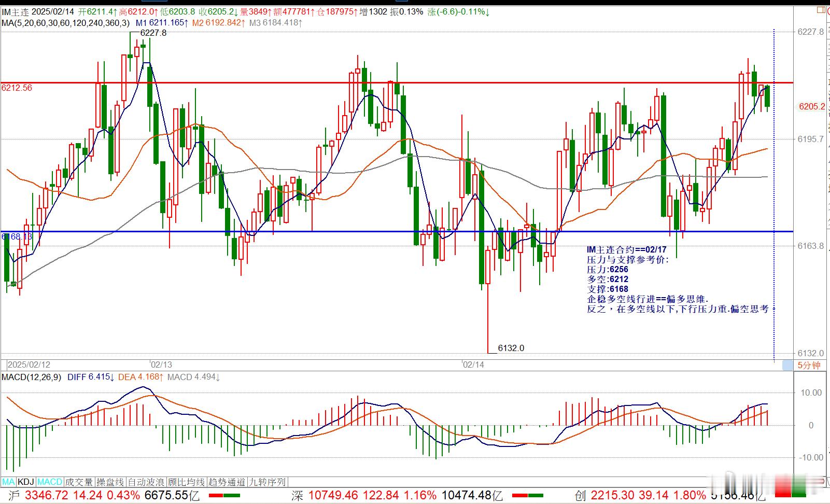The height and width of the screenshot is (504, 830).
Task: Click the red 6205.2 current price label
Action: pos(812,106)
